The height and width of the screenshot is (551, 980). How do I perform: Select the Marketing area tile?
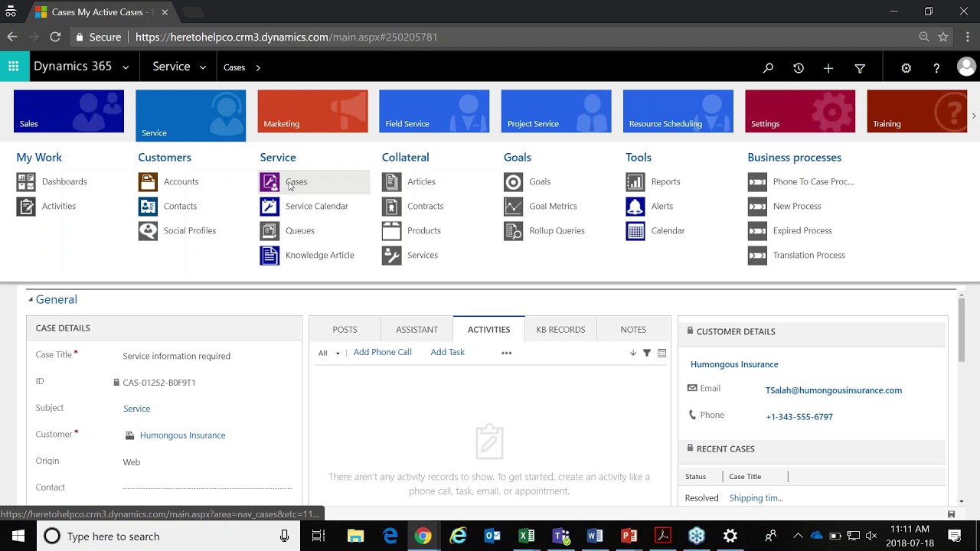click(x=312, y=111)
